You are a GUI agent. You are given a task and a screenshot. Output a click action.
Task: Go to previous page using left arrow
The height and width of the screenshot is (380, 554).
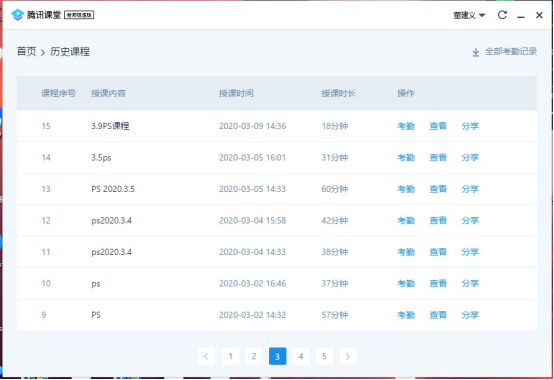206,356
